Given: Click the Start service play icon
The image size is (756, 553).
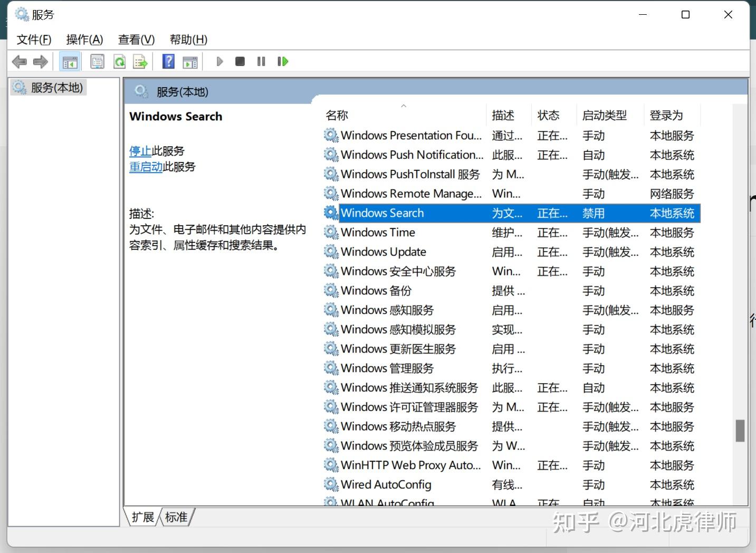Looking at the screenshot, I should pos(219,62).
